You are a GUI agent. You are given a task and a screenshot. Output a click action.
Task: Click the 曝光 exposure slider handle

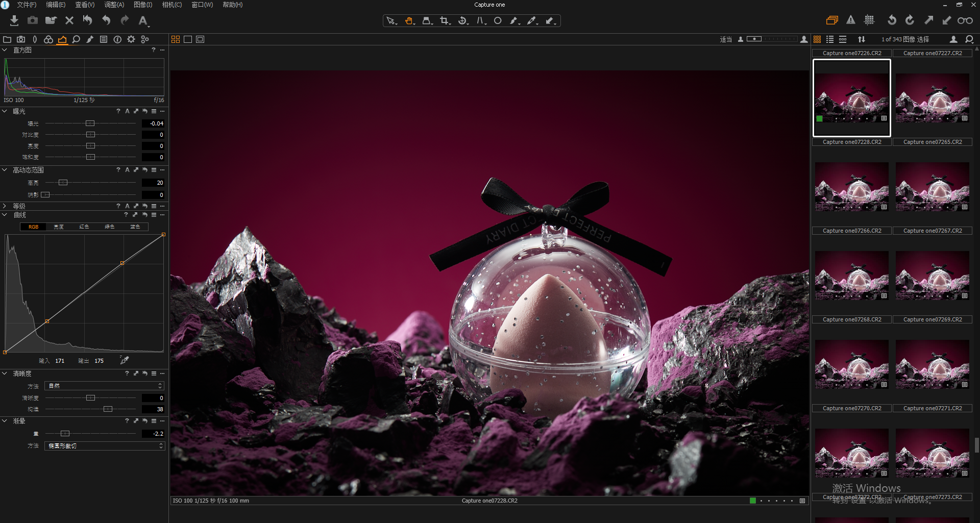point(90,123)
